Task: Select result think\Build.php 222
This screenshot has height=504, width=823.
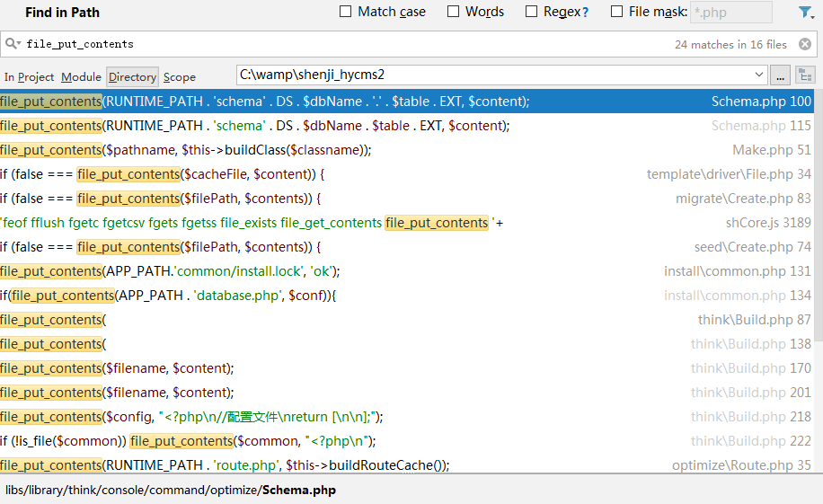Action: click(407, 441)
